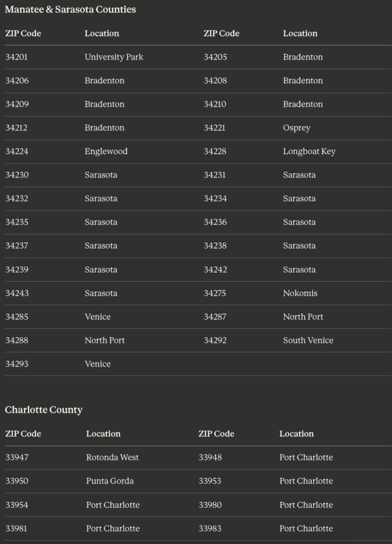Click ZIP code 33983 cell
Screen dimensions: 392x544
[x=210, y=529]
